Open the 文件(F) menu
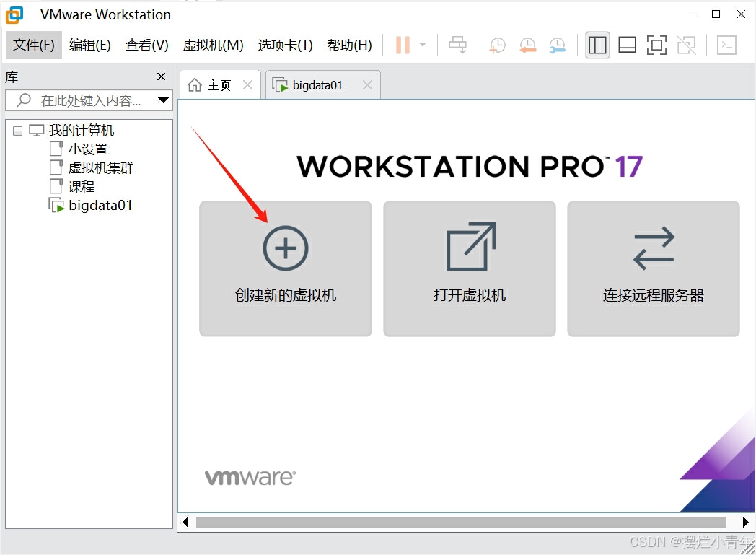Viewport: 756px width, 555px height. (34, 45)
